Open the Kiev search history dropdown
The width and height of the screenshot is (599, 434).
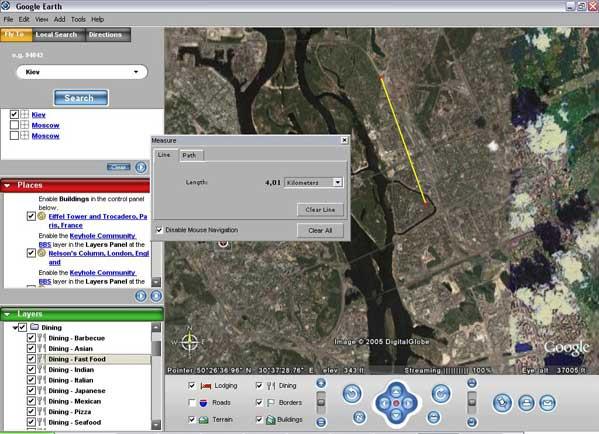(x=136, y=72)
